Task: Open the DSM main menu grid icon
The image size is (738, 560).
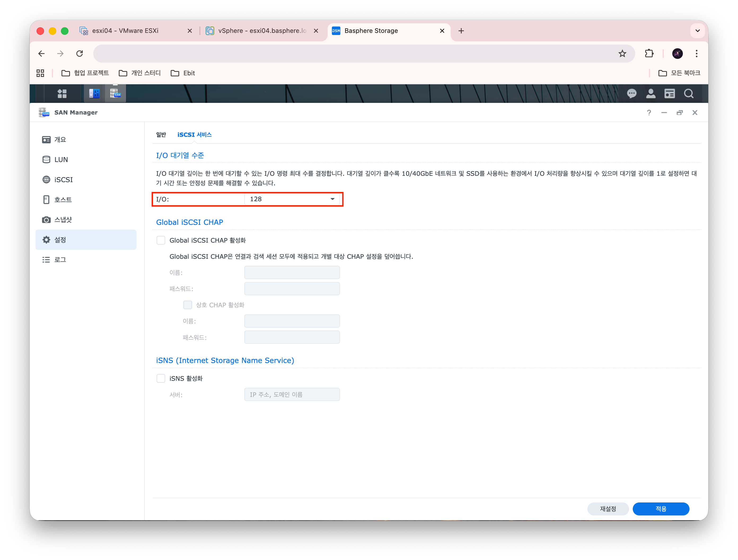Action: [x=62, y=93]
